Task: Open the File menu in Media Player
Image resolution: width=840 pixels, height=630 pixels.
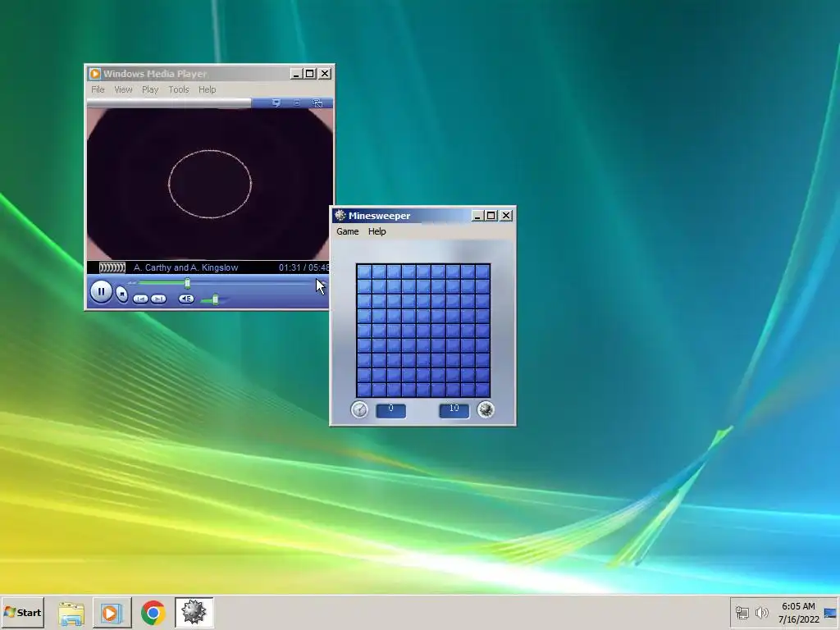Action: 98,89
